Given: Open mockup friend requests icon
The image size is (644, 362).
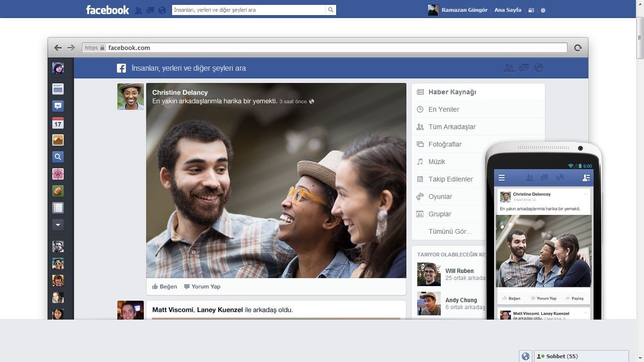Looking at the screenshot, I should coord(509,68).
